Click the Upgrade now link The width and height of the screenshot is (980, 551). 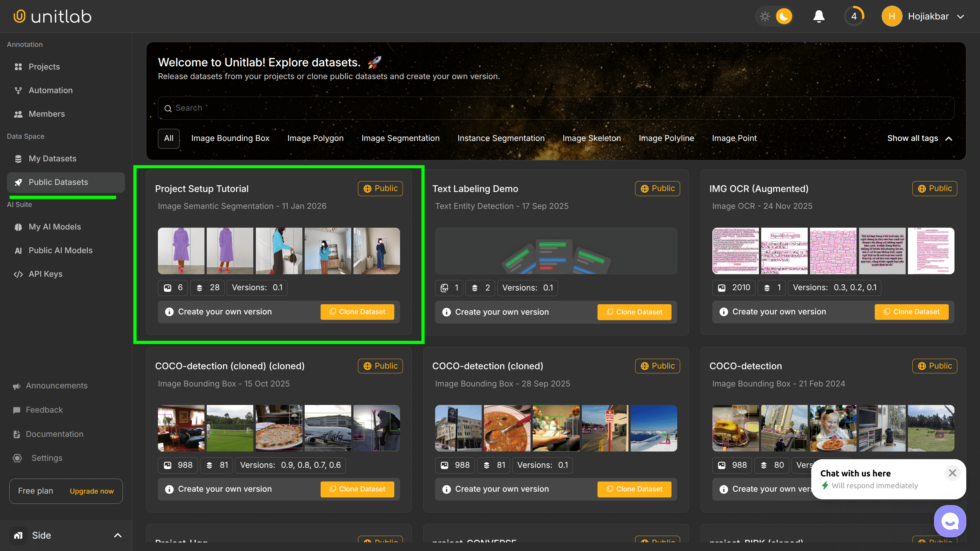click(92, 491)
